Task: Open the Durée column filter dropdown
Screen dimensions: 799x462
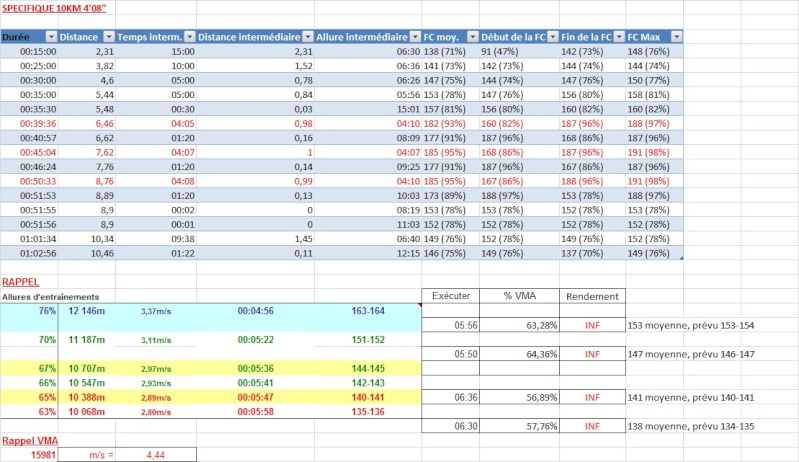Action: pos(51,37)
